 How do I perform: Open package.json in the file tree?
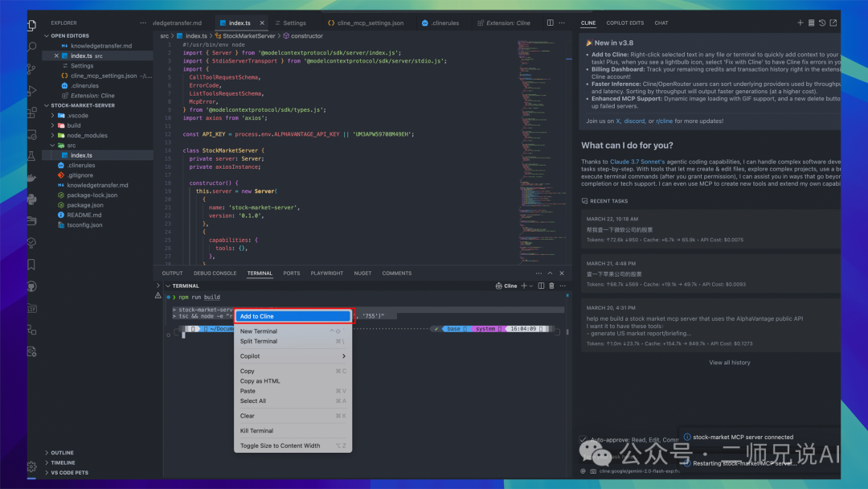(x=85, y=205)
